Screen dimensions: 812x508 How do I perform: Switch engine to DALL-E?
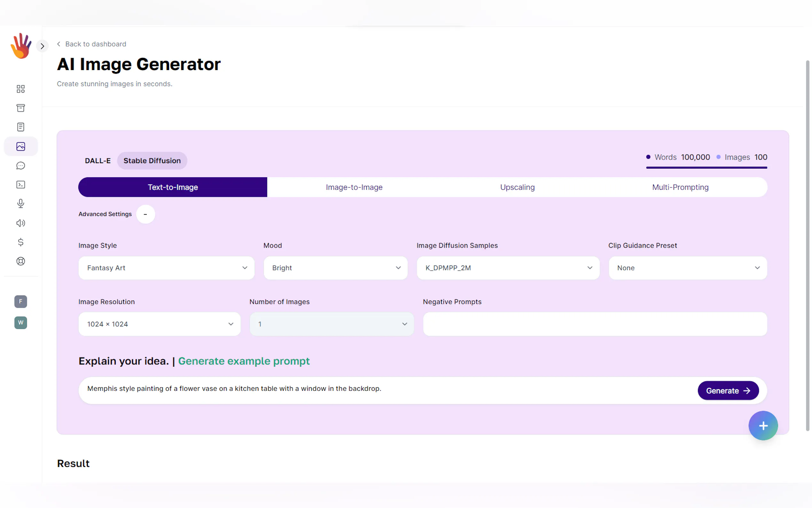pos(98,161)
